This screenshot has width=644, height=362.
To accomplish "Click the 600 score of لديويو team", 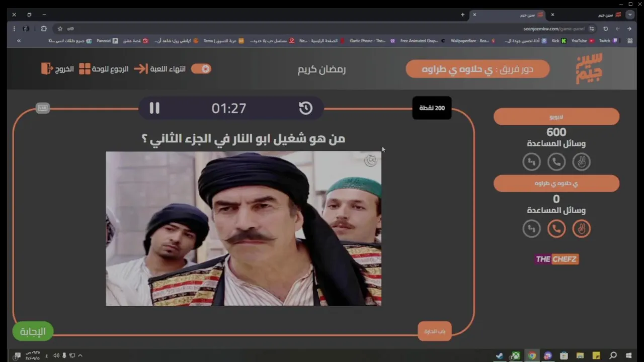I will tap(556, 132).
